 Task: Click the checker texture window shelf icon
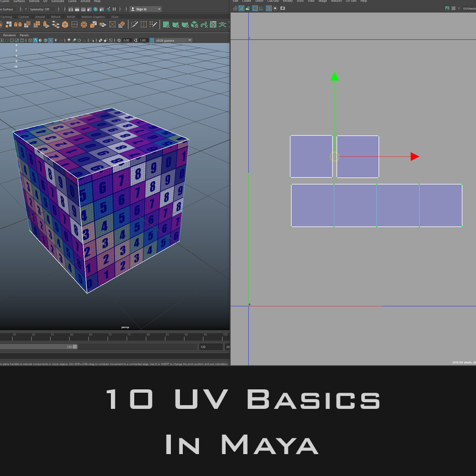point(213,24)
